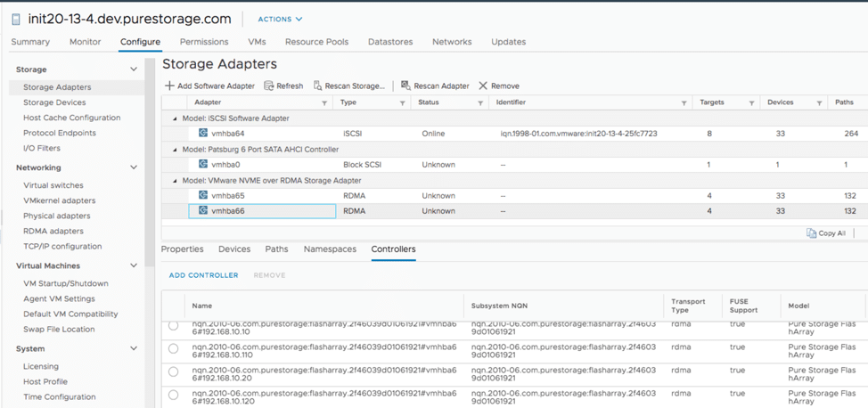Filter the Status column
The image size is (868, 408).
(x=480, y=103)
